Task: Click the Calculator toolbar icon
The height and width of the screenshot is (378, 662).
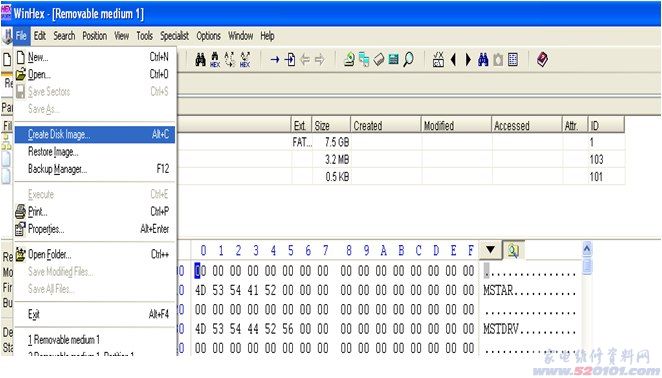Action: point(438,60)
